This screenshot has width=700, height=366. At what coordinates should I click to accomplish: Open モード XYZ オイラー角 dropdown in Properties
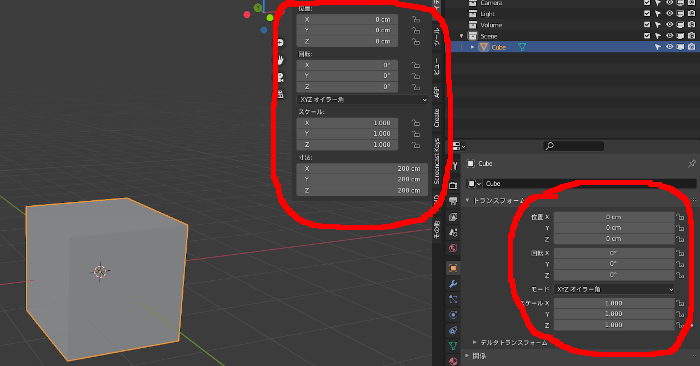pos(614,289)
